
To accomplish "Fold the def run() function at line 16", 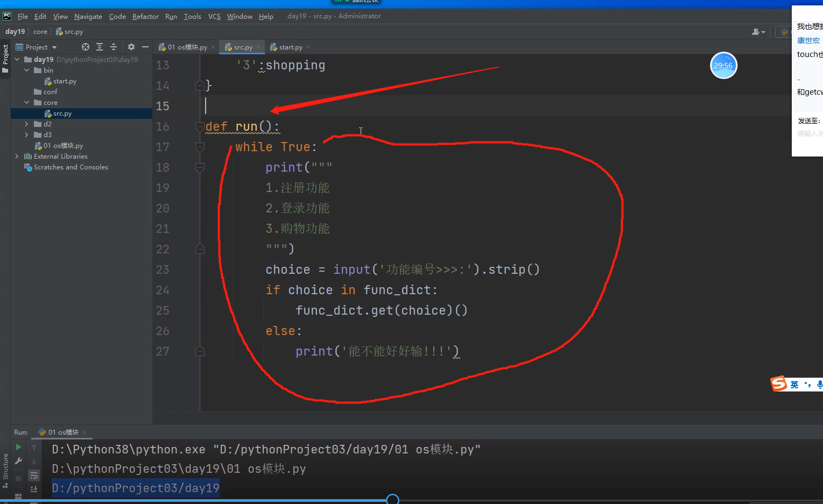I will coord(200,126).
